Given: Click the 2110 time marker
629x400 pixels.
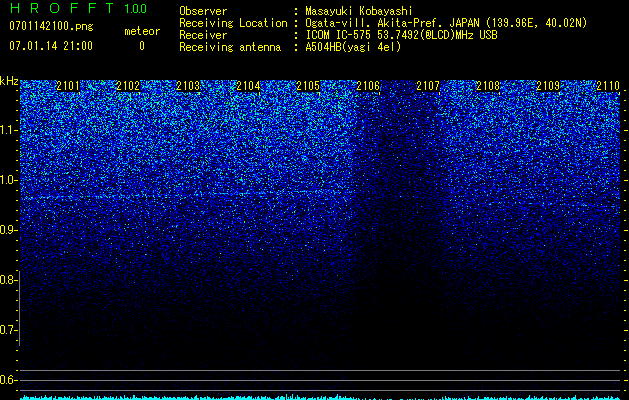Looking at the screenshot, I should coord(608,86).
